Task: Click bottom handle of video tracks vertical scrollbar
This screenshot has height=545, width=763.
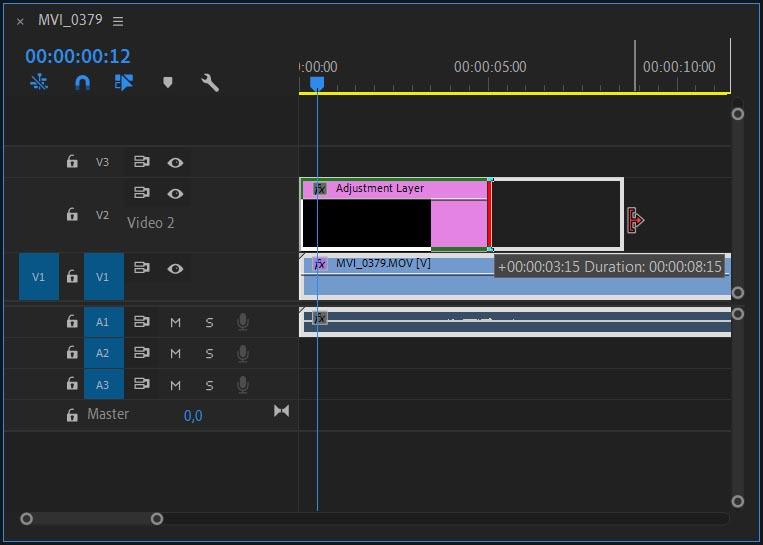Action: point(738,292)
